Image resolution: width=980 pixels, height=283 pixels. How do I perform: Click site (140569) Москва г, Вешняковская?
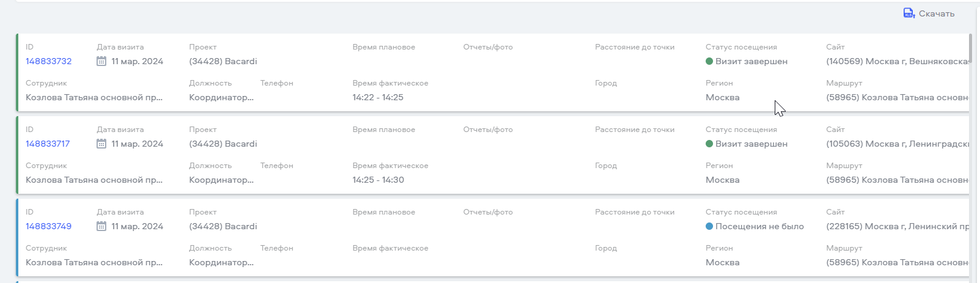(x=898, y=61)
